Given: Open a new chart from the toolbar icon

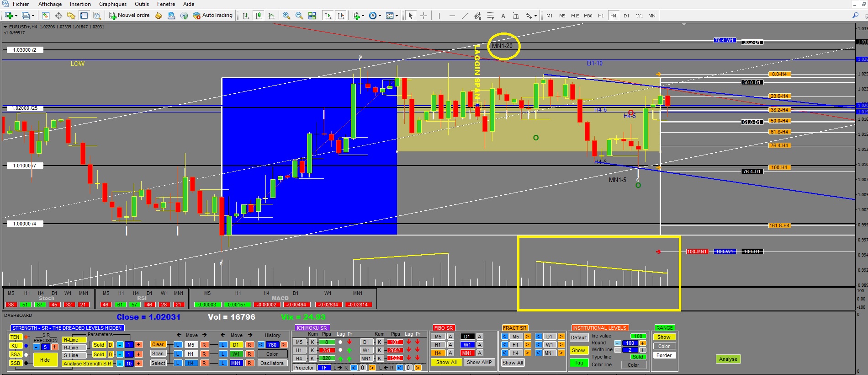Looking at the screenshot, I should pyautogui.click(x=8, y=16).
